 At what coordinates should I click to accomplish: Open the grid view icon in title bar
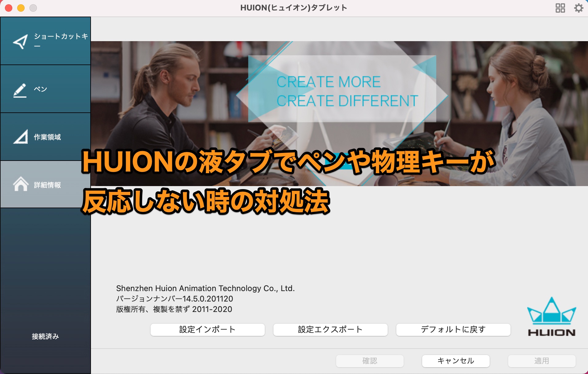(560, 8)
